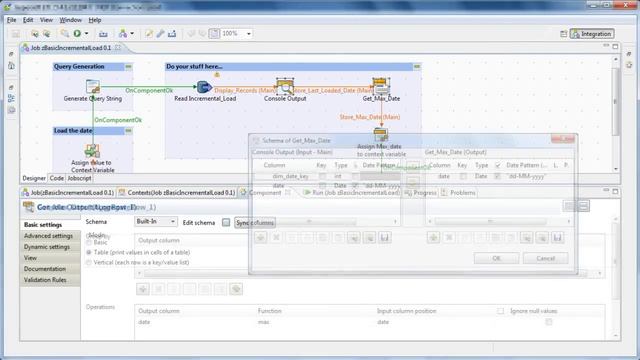This screenshot has width=640, height=360.
Task: Collapse the Load the date subjob
Action: [129, 131]
